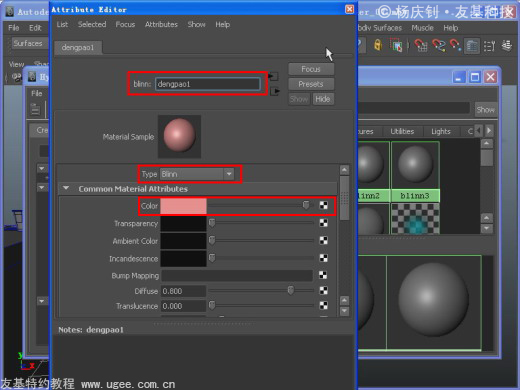Click the Maya application icon in title bar

pyautogui.click(x=10, y=12)
